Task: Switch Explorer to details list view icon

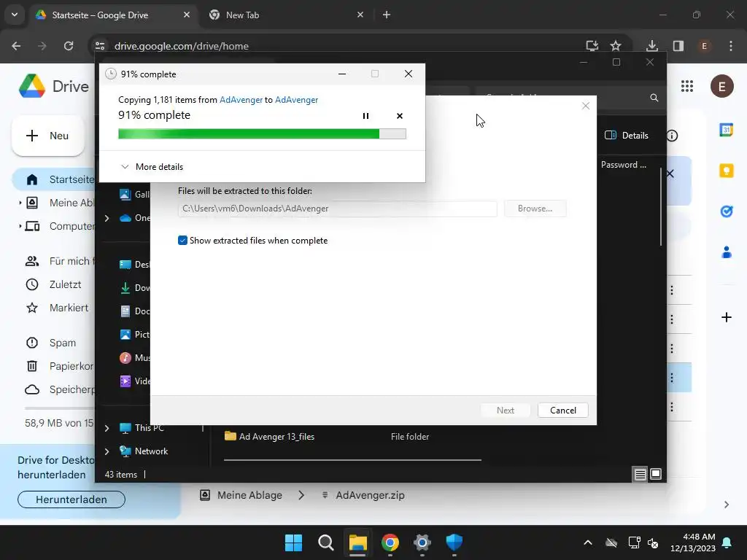Action: click(640, 474)
